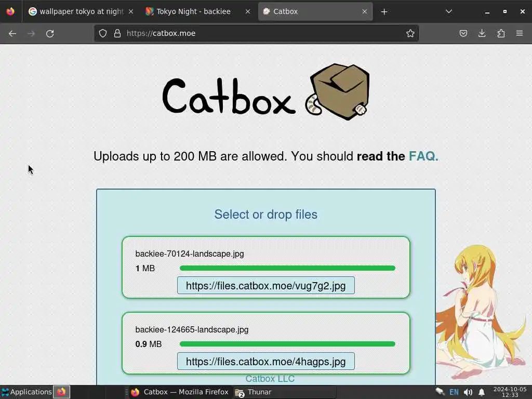Open the clock showing 2024-10-05 12:33
This screenshot has width=532, height=399.
coord(510,392)
